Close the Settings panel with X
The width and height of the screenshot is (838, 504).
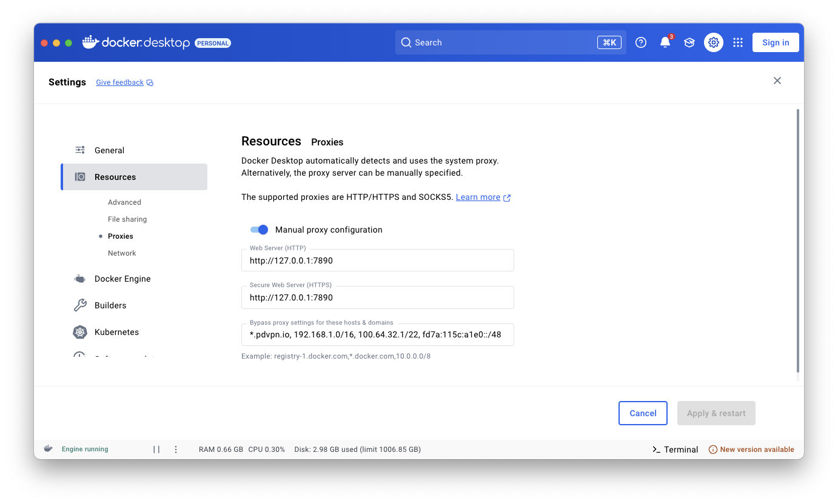pyautogui.click(x=777, y=81)
